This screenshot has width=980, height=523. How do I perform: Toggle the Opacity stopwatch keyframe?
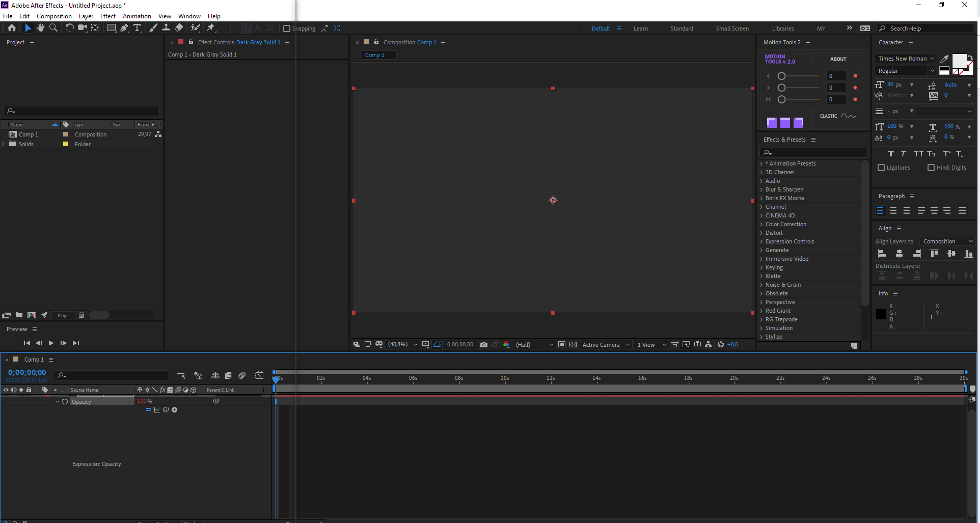pyautogui.click(x=65, y=401)
